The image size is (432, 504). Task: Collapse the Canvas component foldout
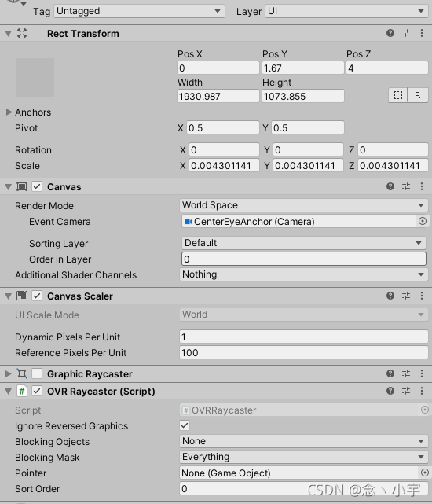pyautogui.click(x=9, y=187)
